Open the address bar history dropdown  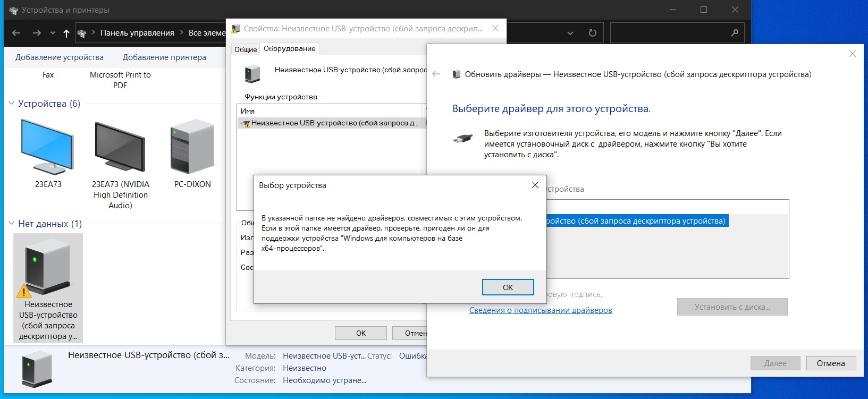[x=570, y=33]
